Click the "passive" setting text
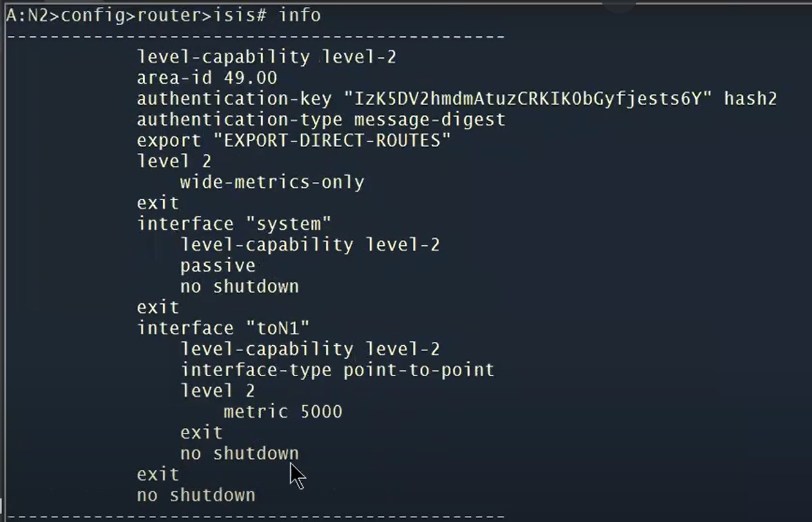This screenshot has height=522, width=812. tap(217, 265)
